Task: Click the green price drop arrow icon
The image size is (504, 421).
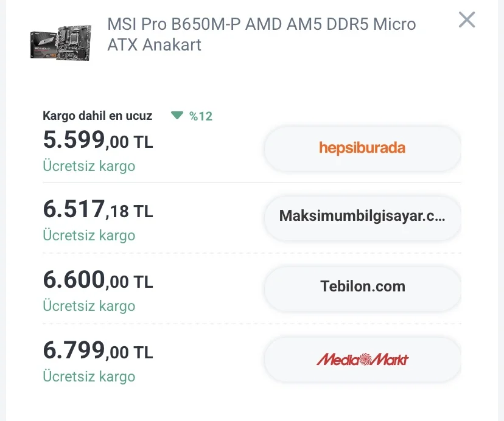Action: coord(177,116)
